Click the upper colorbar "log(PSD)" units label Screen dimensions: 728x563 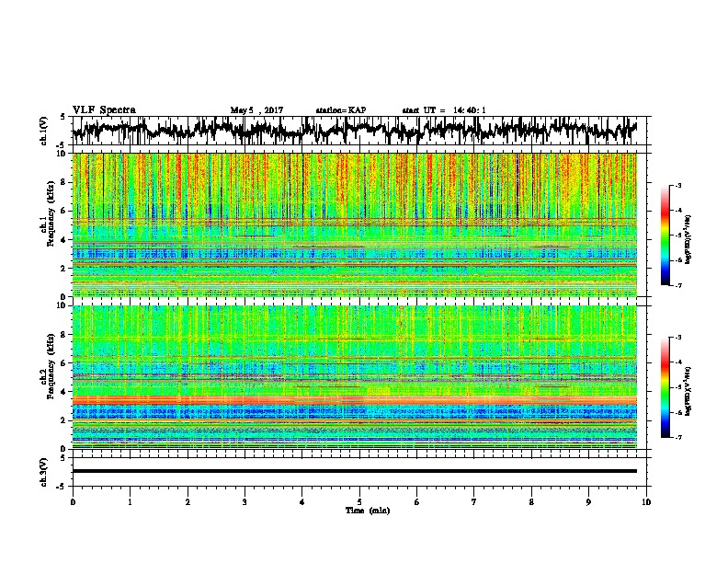688,240
